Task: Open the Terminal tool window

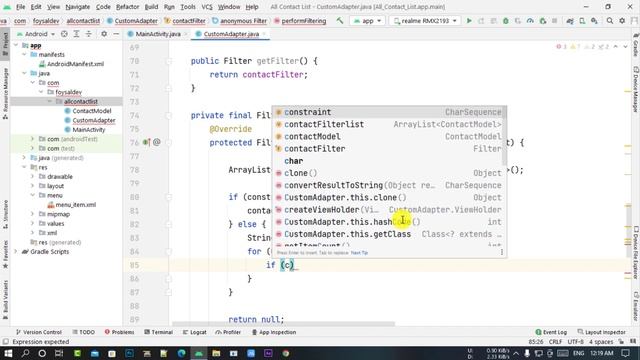Action: tap(158, 332)
